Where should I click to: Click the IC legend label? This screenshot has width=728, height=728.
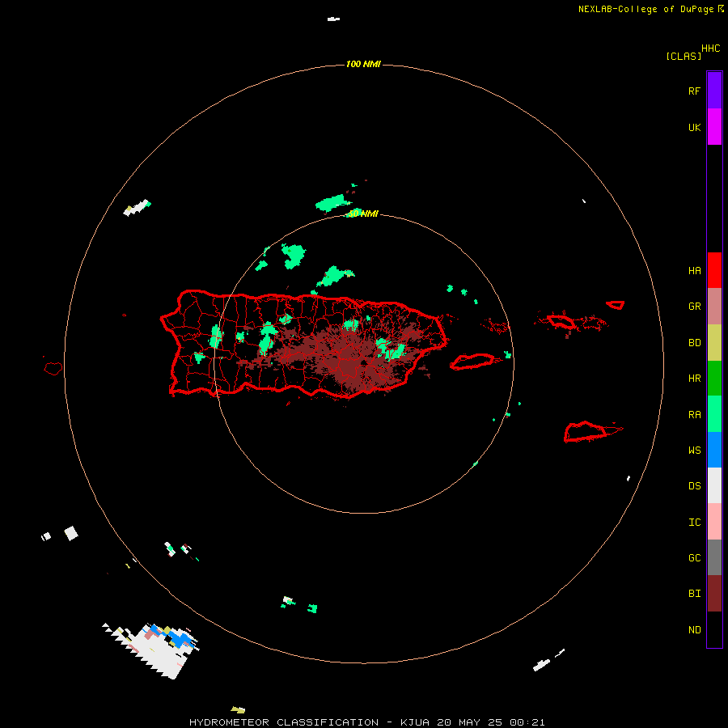[x=694, y=523]
